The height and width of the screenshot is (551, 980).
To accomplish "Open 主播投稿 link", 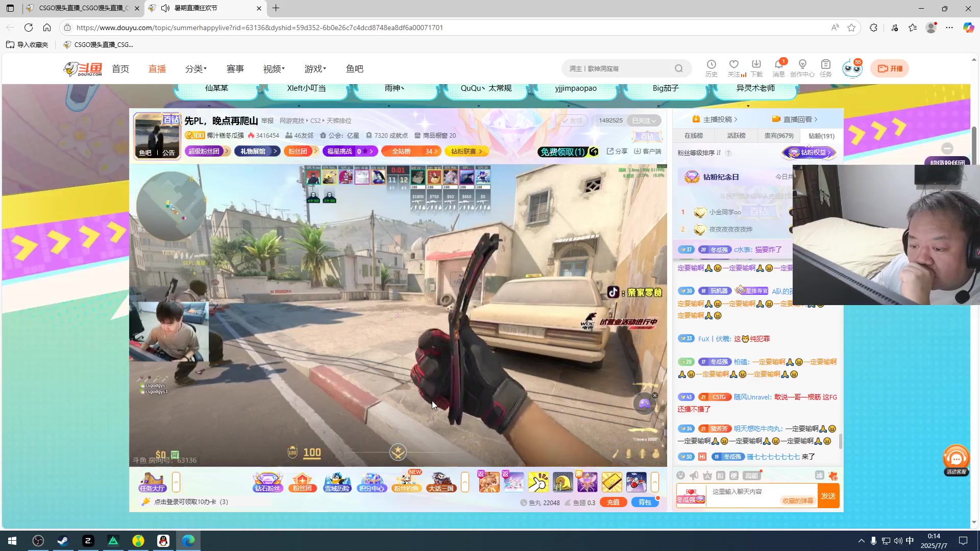I will tap(715, 119).
